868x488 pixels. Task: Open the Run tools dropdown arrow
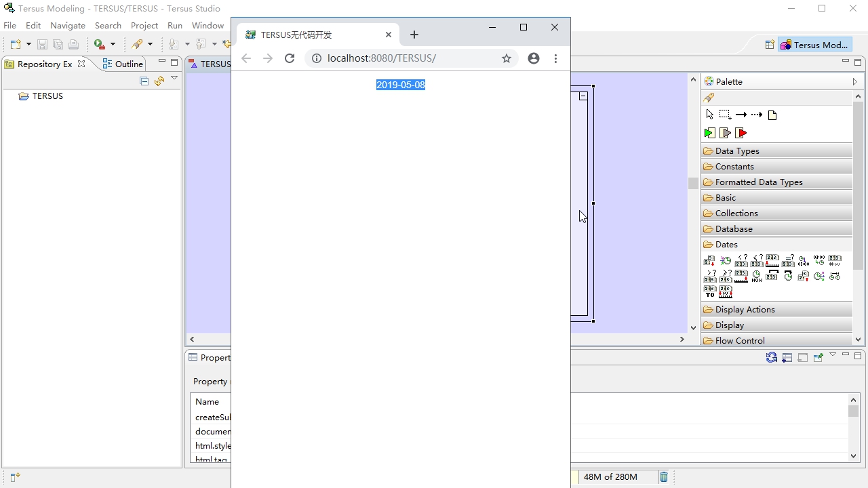[x=113, y=44]
